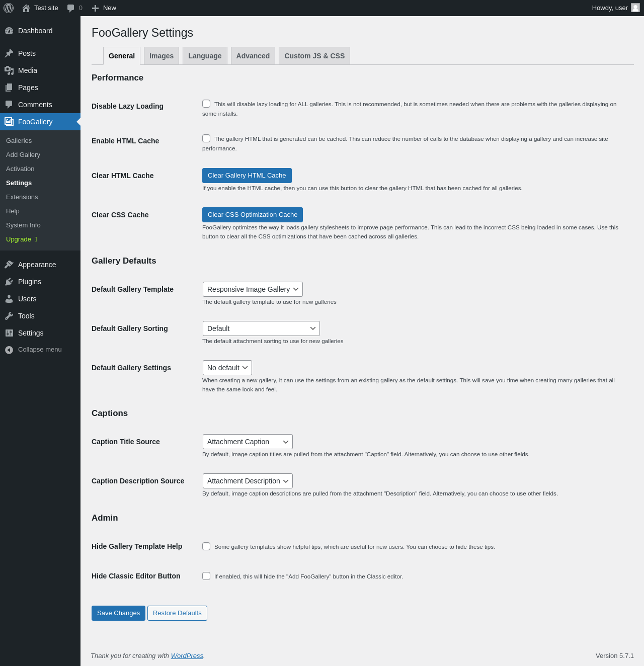Click the Clear Gallery HTML Cache button
644x666 pixels.
pyautogui.click(x=247, y=176)
